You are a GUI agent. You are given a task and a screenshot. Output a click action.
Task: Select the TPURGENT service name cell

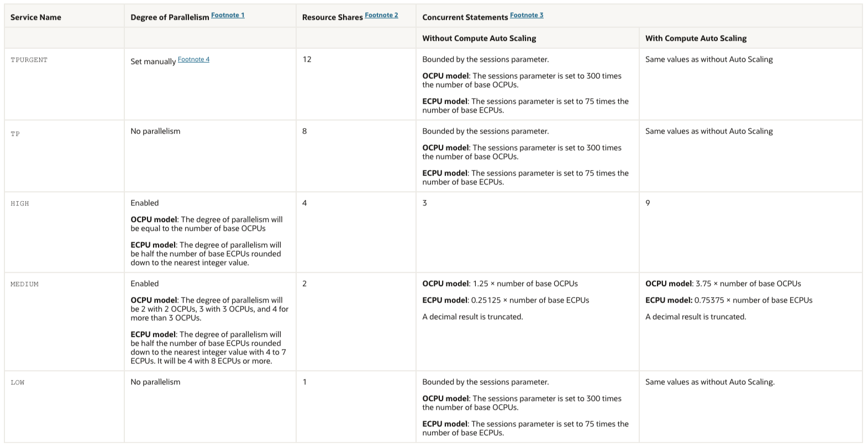(x=29, y=60)
